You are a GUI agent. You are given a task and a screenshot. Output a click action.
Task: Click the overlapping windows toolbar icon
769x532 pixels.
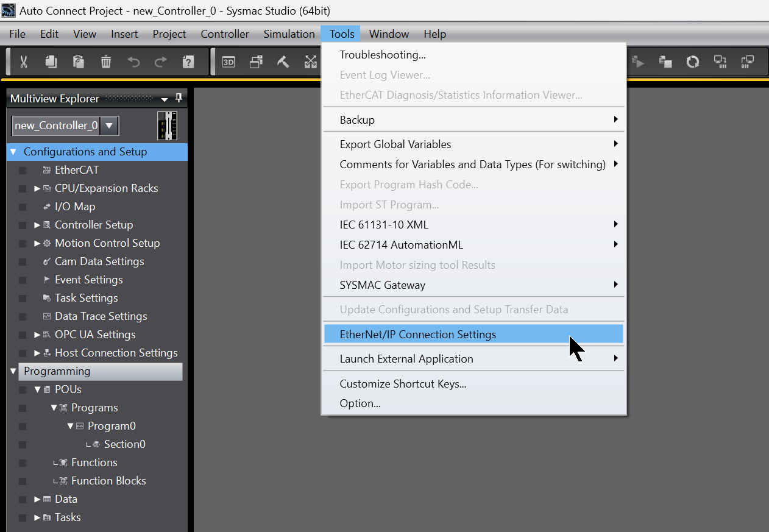coord(256,62)
